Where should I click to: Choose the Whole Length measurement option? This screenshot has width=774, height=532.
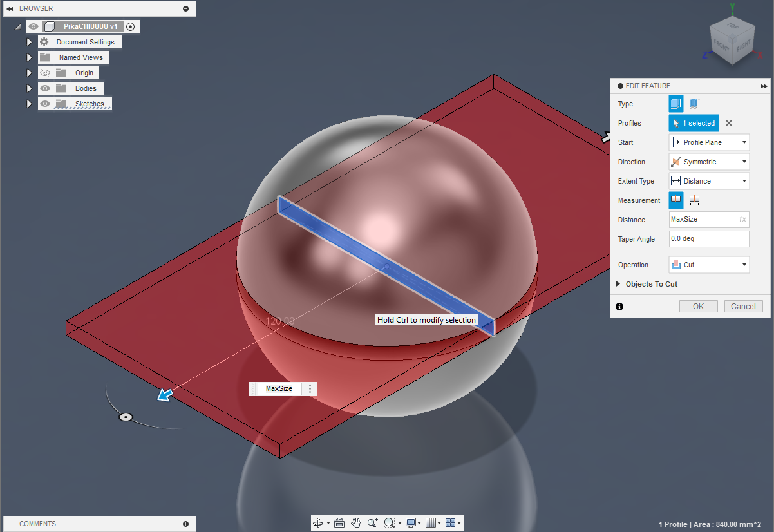point(694,200)
